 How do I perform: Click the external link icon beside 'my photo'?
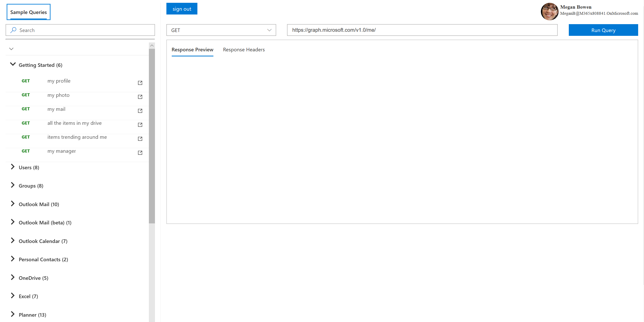[140, 97]
